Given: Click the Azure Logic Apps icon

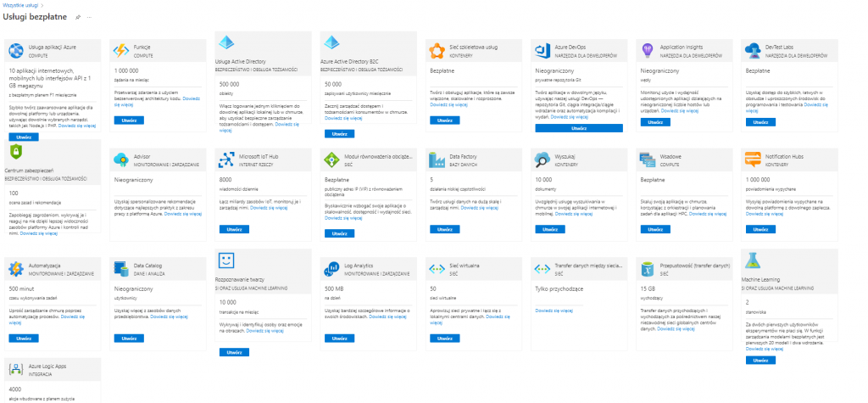Looking at the screenshot, I should [15, 370].
